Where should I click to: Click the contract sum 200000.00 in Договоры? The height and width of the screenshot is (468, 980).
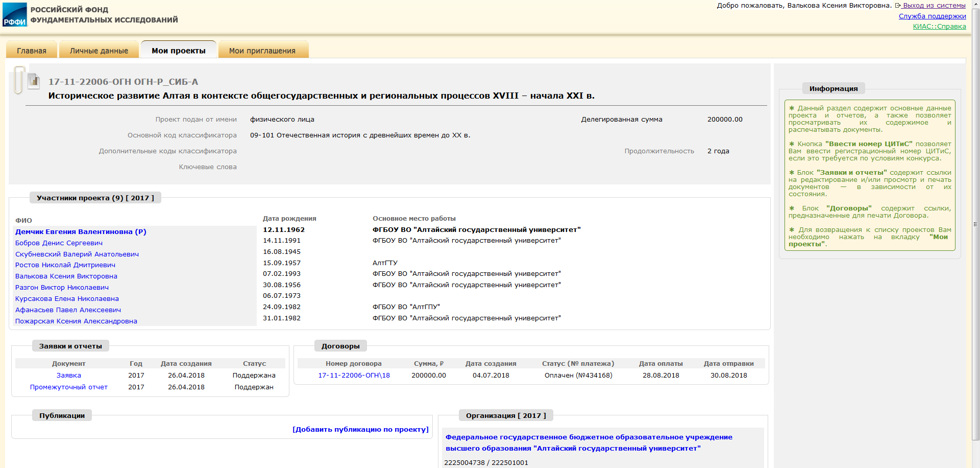click(429, 375)
